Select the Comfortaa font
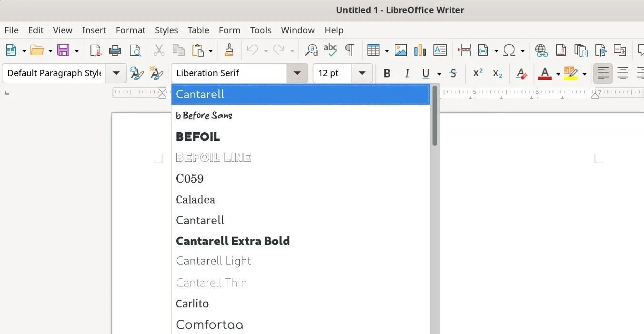Image resolution: width=644 pixels, height=334 pixels. [x=210, y=324]
